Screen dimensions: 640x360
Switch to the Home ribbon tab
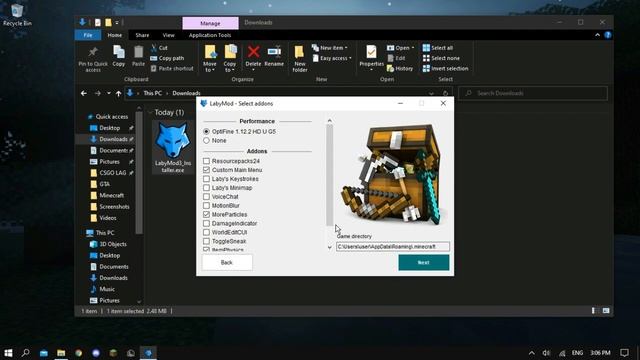115,35
